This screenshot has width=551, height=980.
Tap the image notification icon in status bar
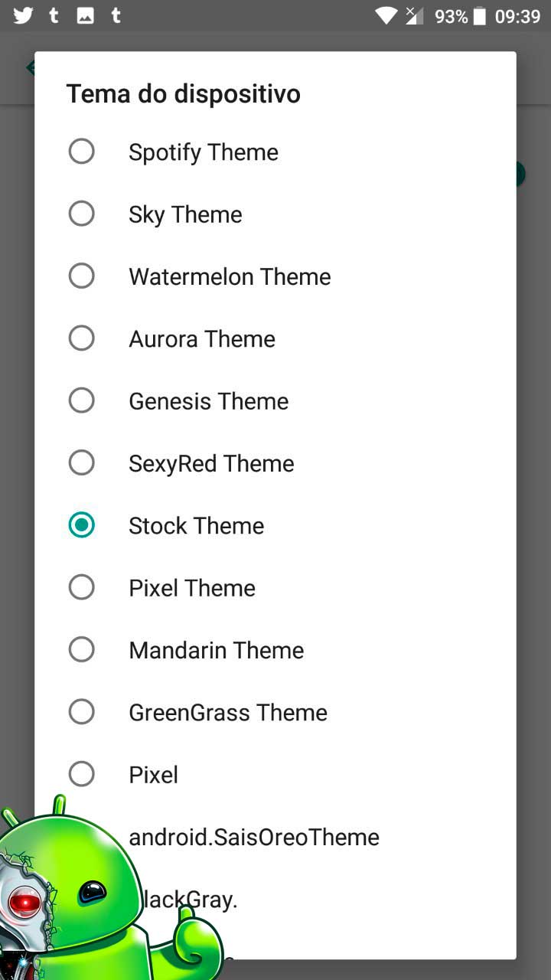coord(86,15)
